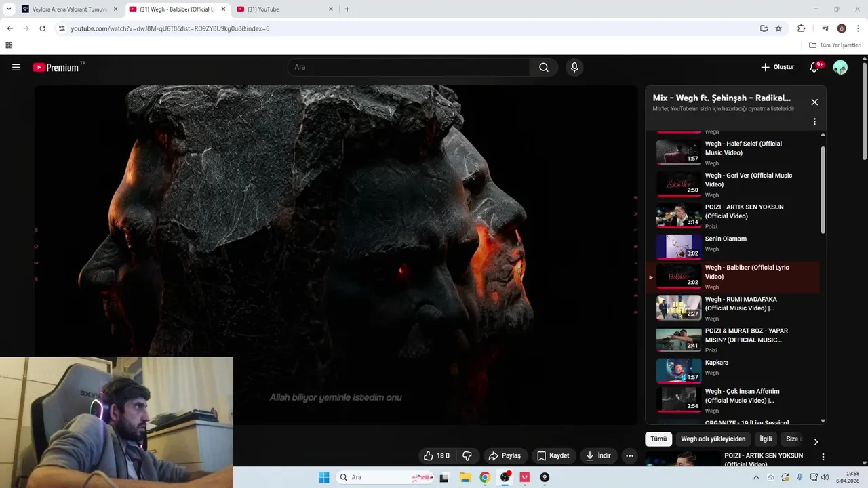
Task: Open the Oluştur create menu
Action: [777, 67]
